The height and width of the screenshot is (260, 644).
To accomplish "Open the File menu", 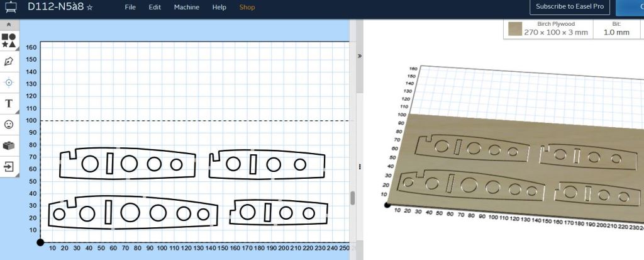I will pyautogui.click(x=130, y=8).
